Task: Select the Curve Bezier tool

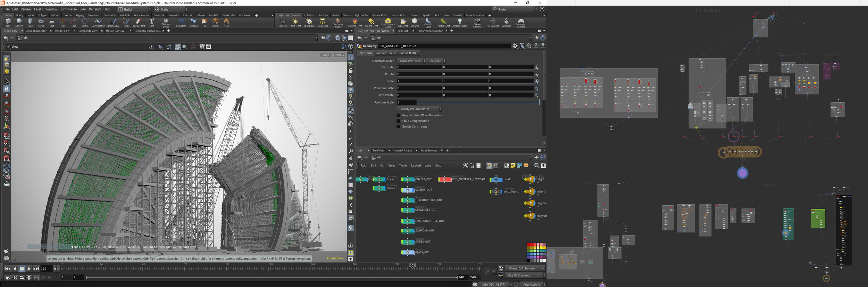Action: pos(98,23)
